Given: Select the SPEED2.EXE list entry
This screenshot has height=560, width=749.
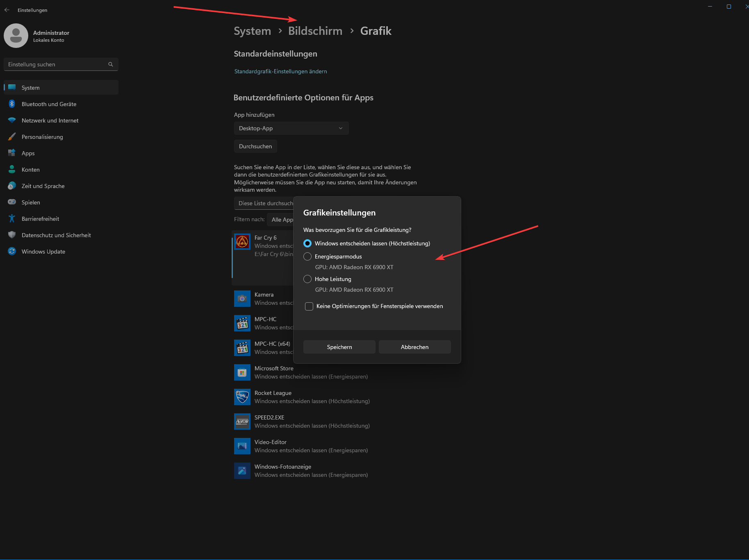Looking at the screenshot, I should pyautogui.click(x=326, y=422).
